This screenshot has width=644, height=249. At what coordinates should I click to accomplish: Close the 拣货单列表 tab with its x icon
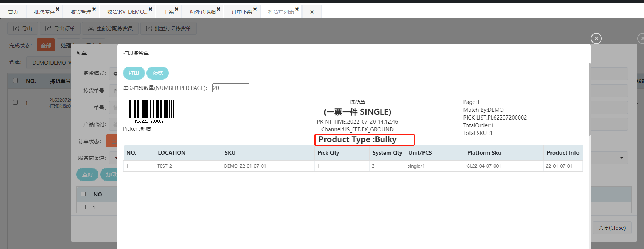pos(297,9)
